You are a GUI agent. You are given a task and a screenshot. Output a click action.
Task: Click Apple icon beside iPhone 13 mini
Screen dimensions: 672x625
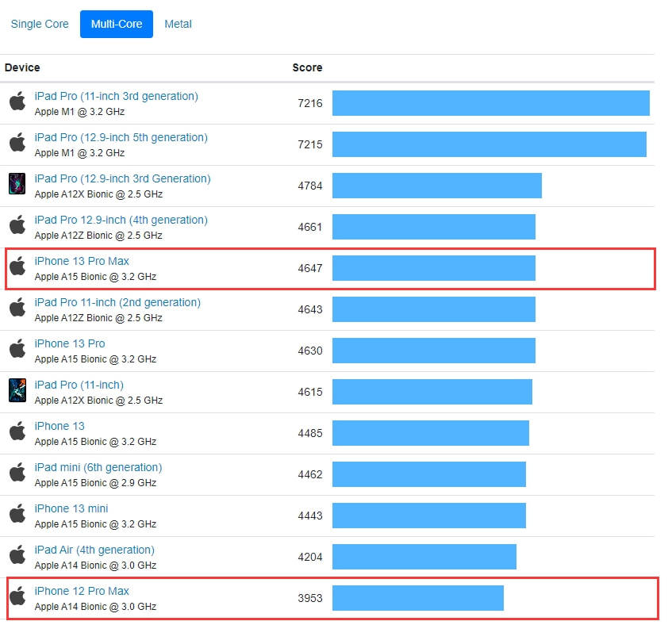point(17,513)
